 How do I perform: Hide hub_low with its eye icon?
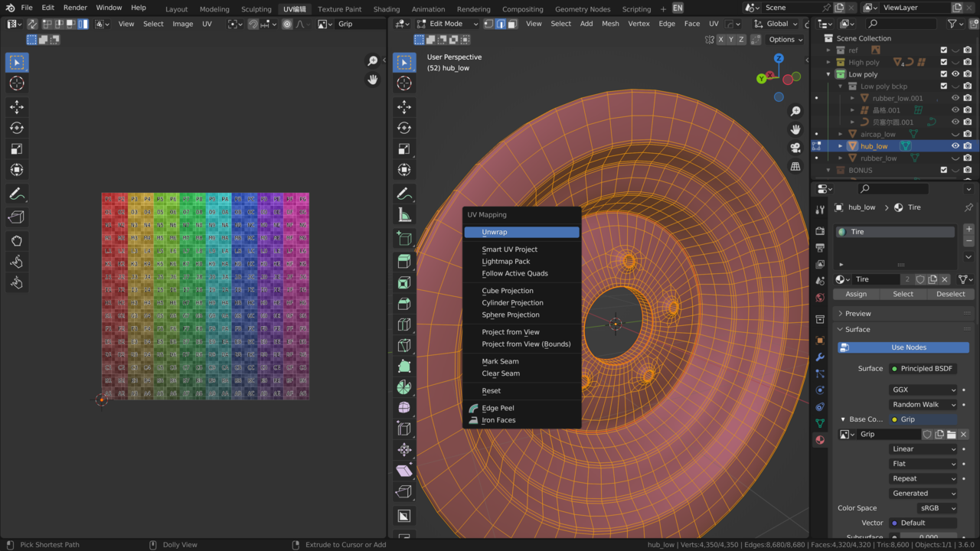955,146
